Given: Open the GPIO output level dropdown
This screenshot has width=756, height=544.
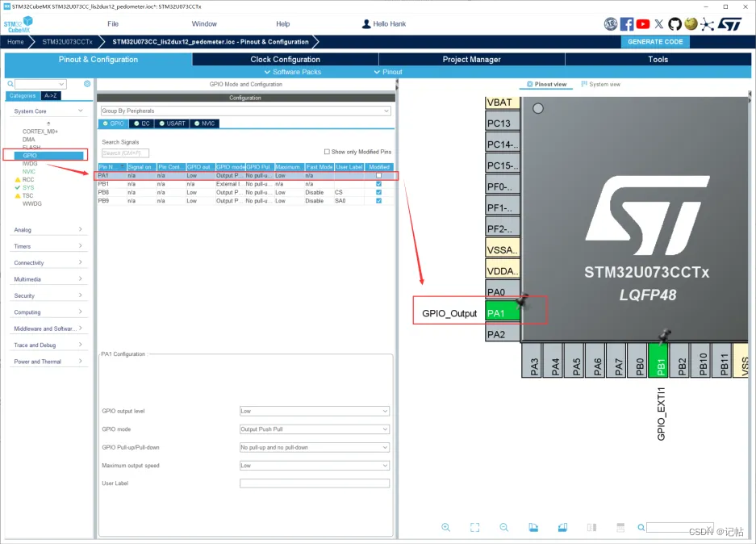Looking at the screenshot, I should (x=315, y=412).
